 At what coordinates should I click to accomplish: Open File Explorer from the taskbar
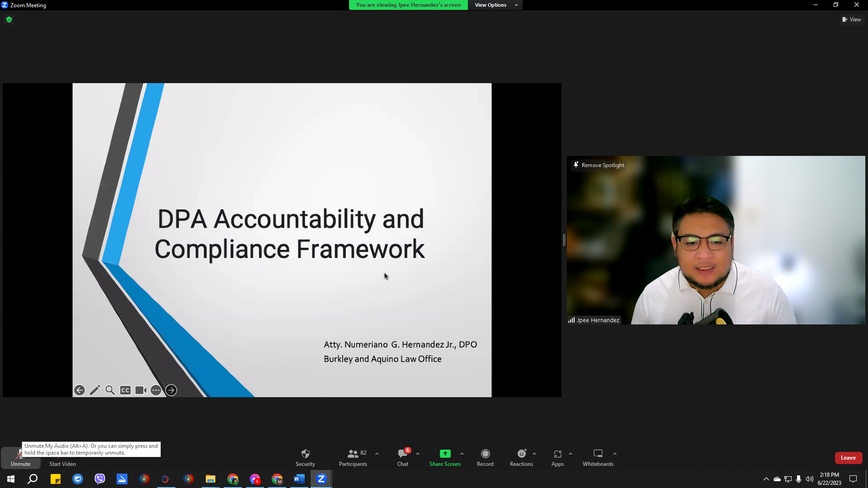pyautogui.click(x=211, y=479)
